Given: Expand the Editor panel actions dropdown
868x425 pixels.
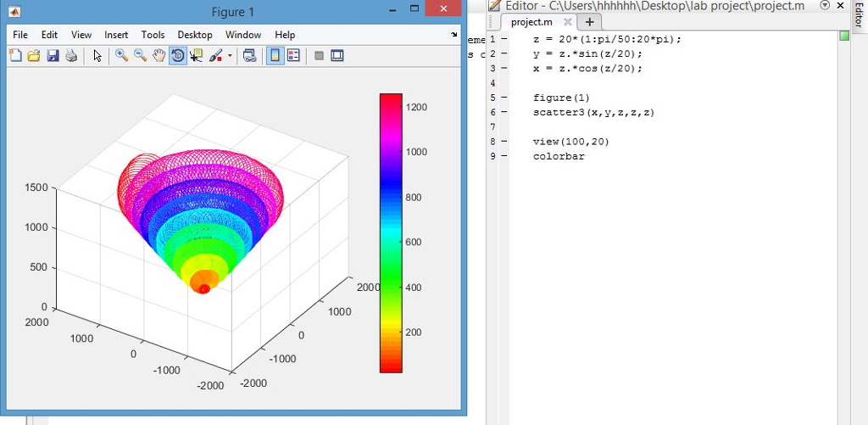Looking at the screenshot, I should coord(826,6).
